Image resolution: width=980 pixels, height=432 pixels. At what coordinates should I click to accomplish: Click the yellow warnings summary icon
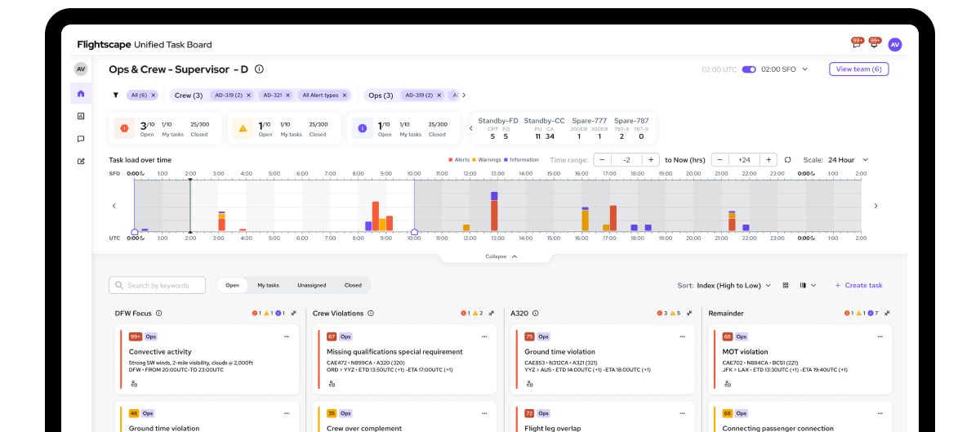coord(243,128)
